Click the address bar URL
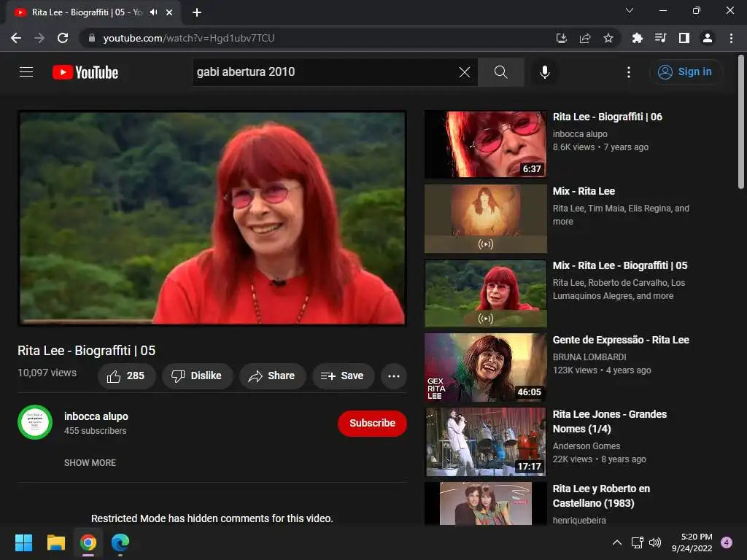The image size is (747, 560). (189, 38)
